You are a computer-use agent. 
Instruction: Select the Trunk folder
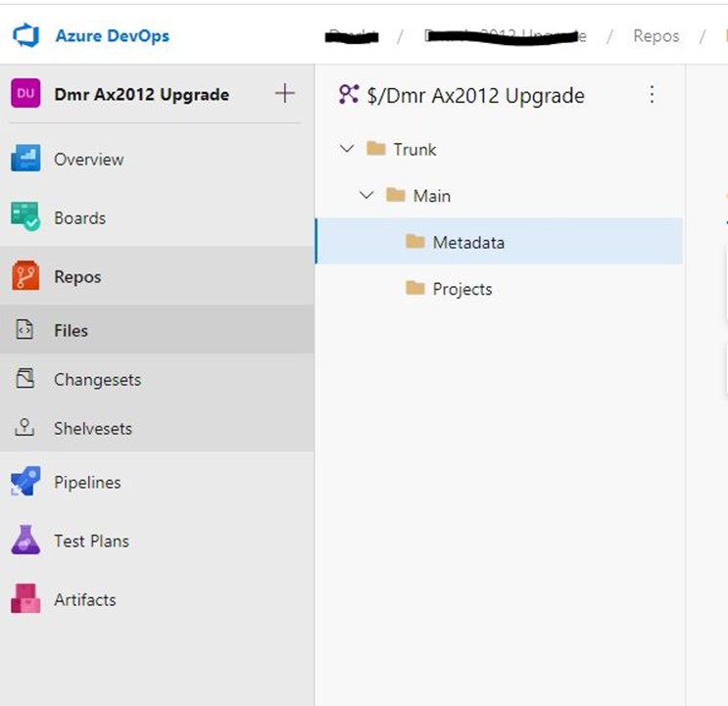[x=415, y=150]
